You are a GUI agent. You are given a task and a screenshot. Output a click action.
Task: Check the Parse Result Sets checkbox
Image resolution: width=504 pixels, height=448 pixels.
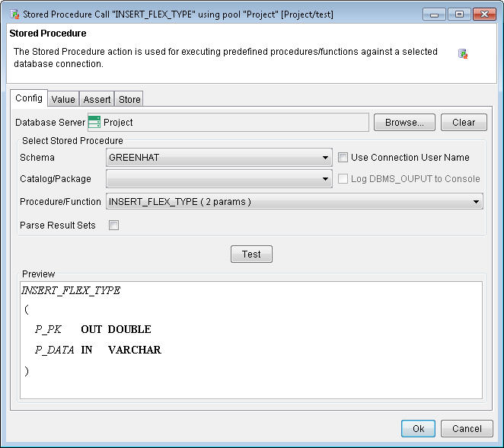pos(113,225)
